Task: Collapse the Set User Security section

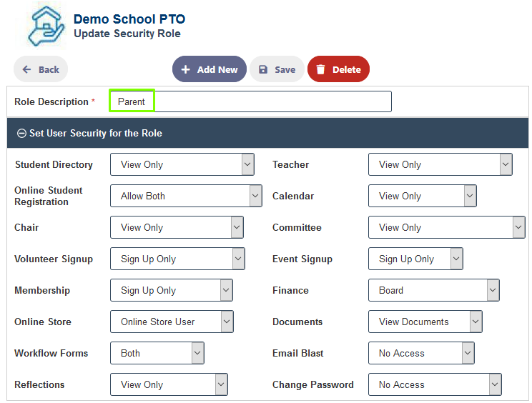Action: coord(21,133)
